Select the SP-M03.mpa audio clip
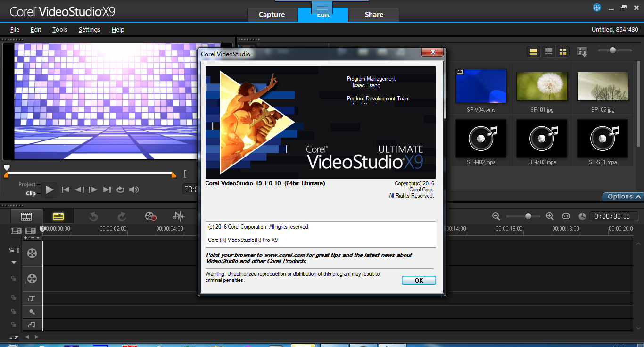This screenshot has width=644, height=347. 542,139
